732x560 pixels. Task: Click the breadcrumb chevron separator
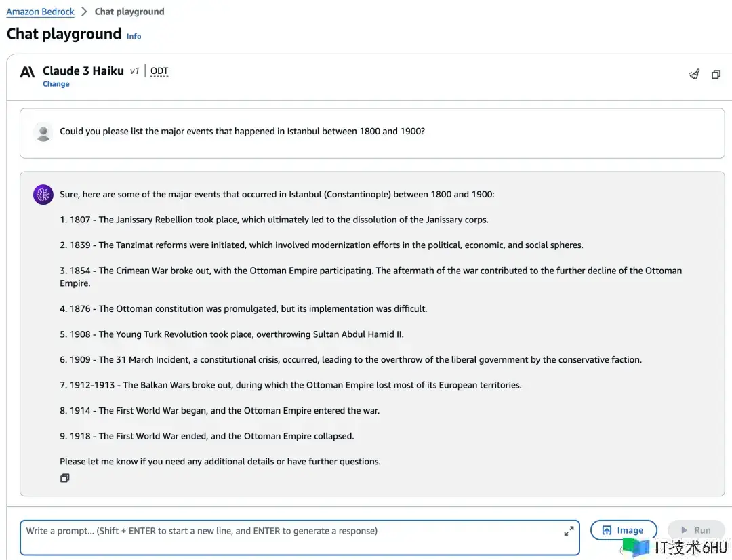pyautogui.click(x=84, y=12)
